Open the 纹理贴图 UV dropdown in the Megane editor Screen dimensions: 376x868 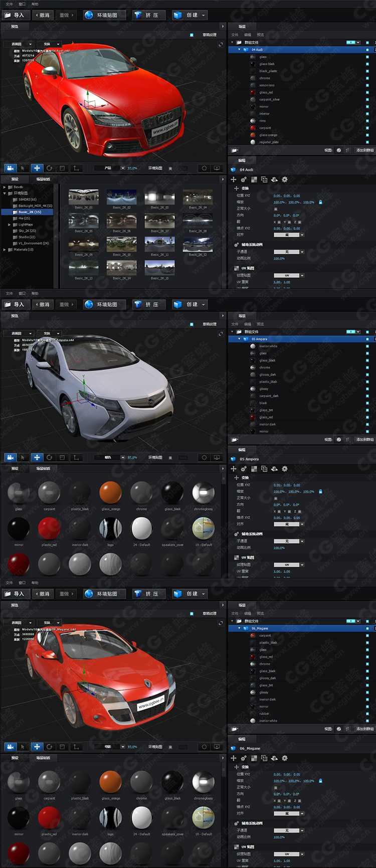(x=289, y=854)
